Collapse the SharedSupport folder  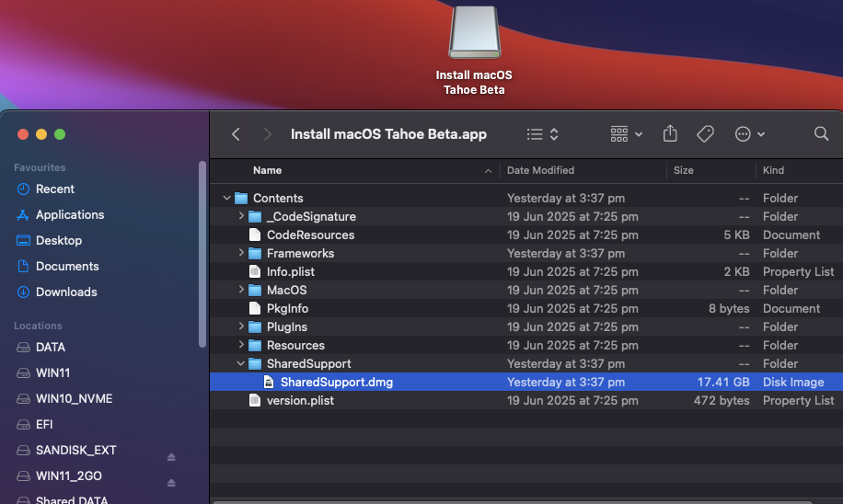pos(240,364)
